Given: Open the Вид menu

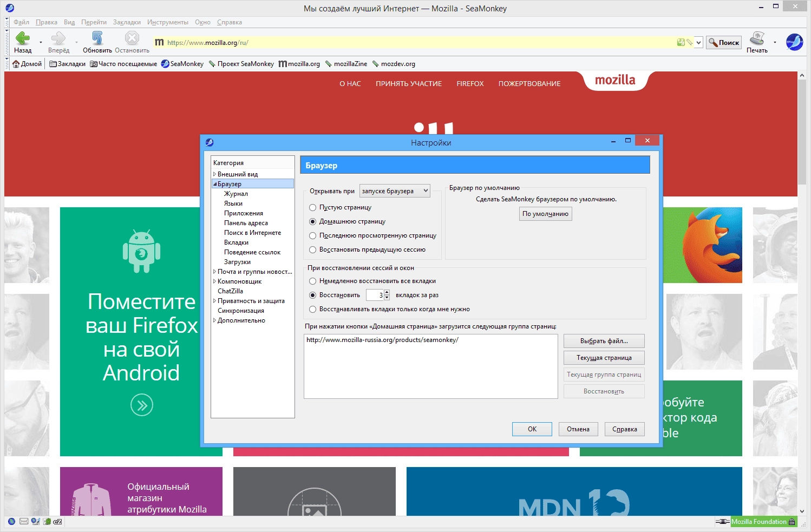Looking at the screenshot, I should point(69,22).
